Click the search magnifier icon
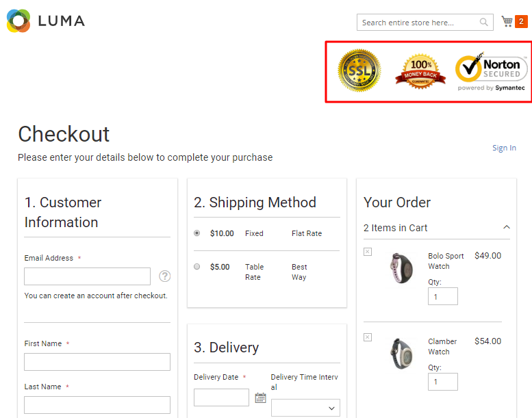Image resolution: width=532 pixels, height=418 pixels. pos(484,23)
